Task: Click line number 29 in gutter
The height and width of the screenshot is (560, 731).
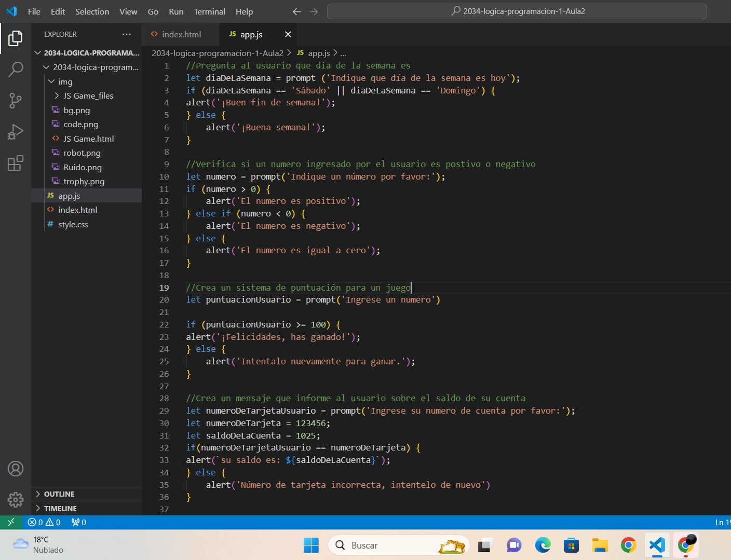Action: 164,411
